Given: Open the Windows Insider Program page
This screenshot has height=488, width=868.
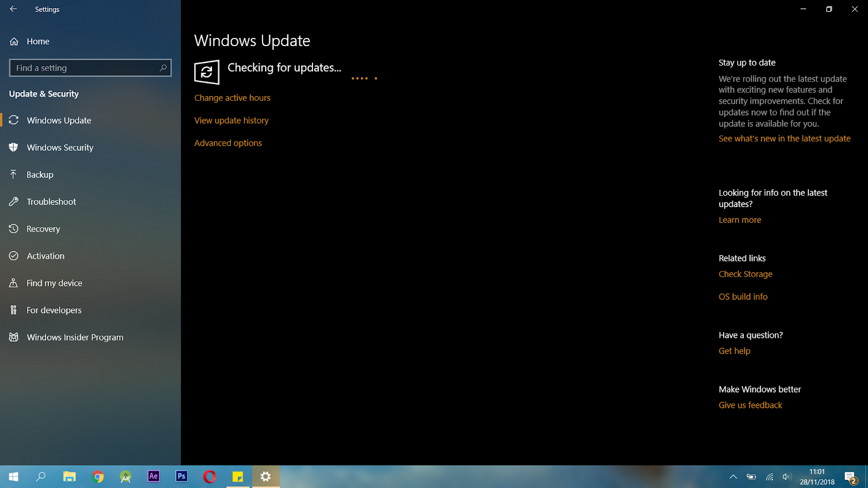Looking at the screenshot, I should pyautogui.click(x=75, y=337).
